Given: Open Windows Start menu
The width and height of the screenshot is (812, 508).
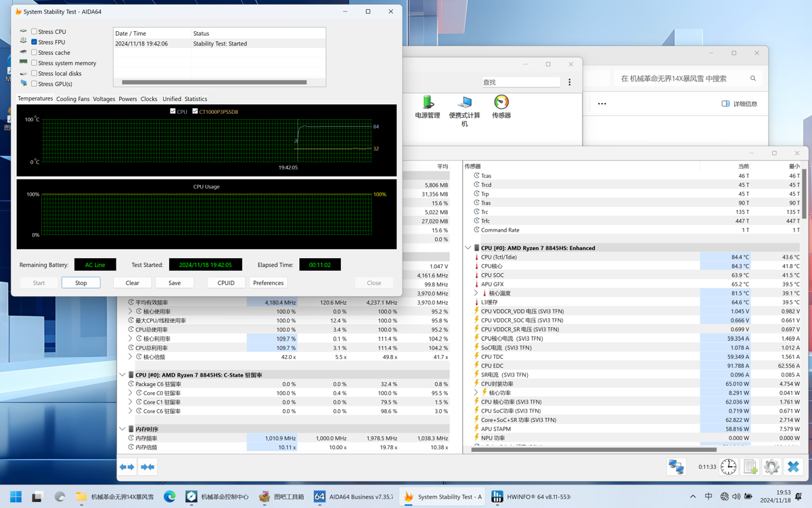Looking at the screenshot, I should point(16,496).
